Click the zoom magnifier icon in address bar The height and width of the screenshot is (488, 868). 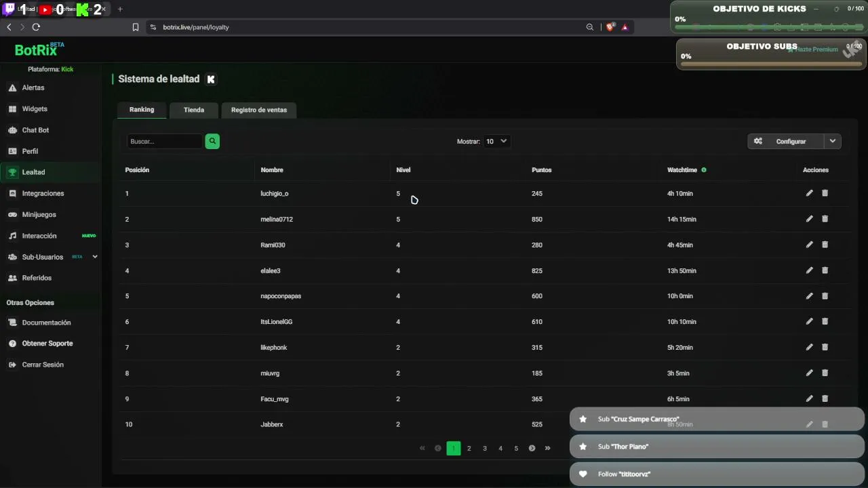point(590,27)
